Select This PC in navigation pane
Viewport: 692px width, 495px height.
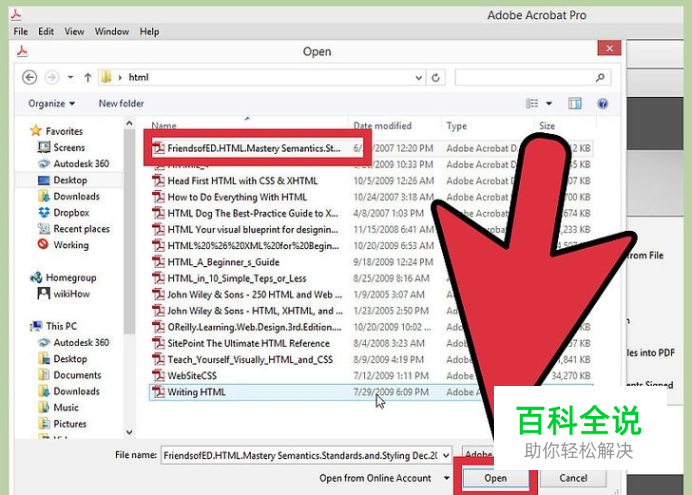click(x=61, y=326)
